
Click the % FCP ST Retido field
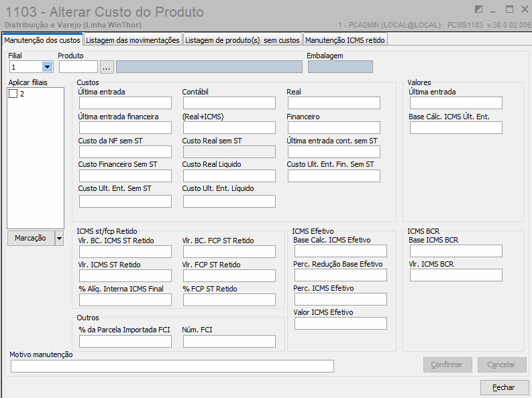click(229, 300)
